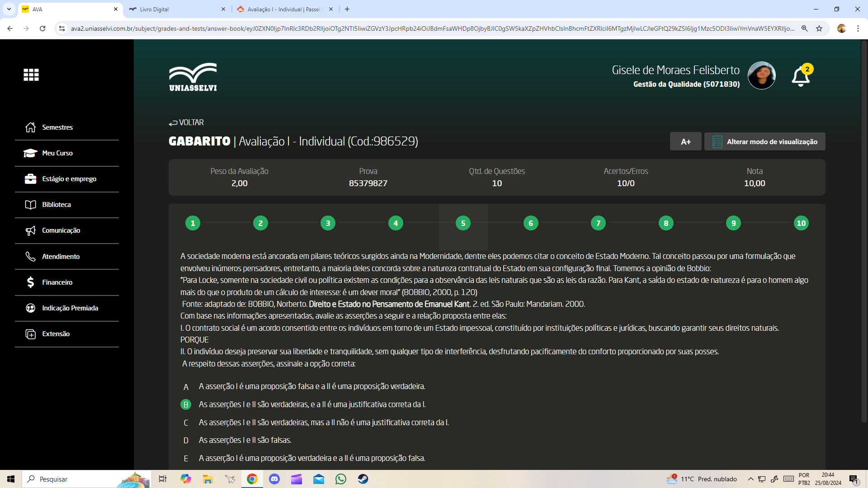This screenshot has width=868, height=488.
Task: Click the Extensão plus icon
Action: tap(30, 334)
